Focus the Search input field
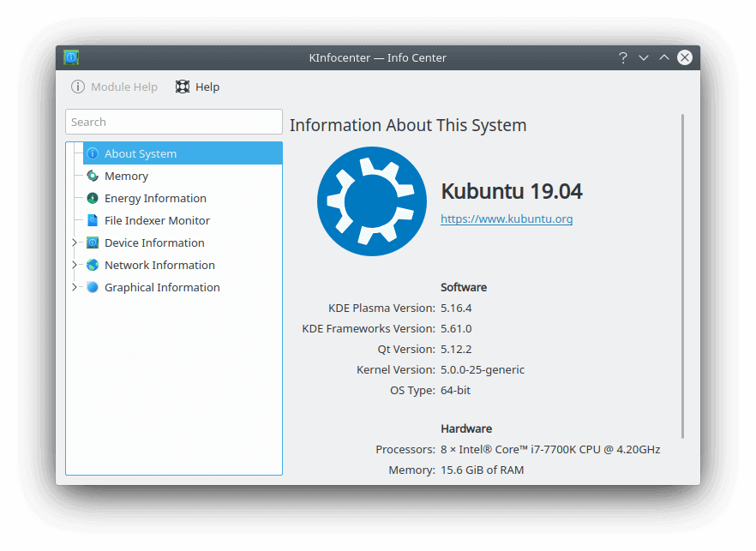Image resolution: width=756 pixels, height=551 pixels. [x=174, y=122]
